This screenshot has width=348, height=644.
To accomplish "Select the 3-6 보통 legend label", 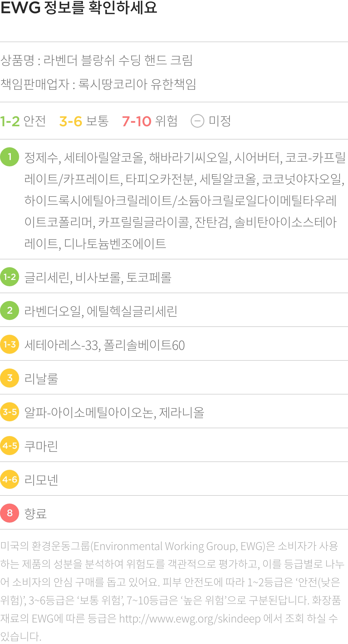I will [84, 121].
